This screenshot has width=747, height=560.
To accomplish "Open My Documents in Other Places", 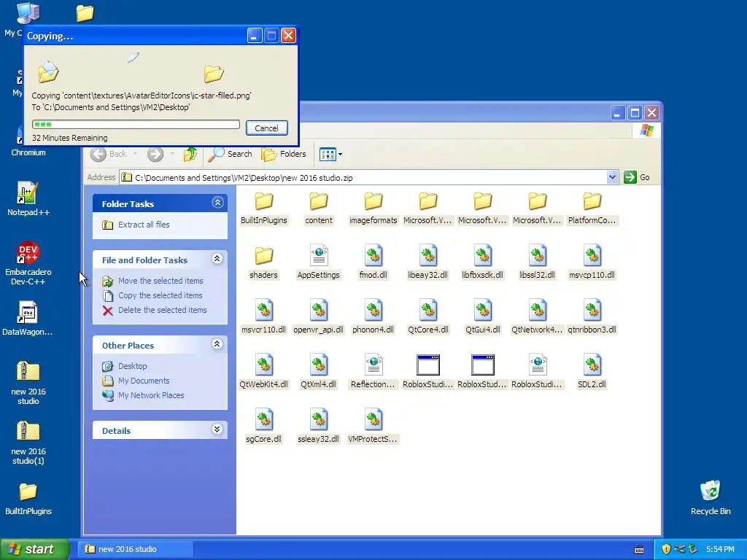I will pos(144,381).
